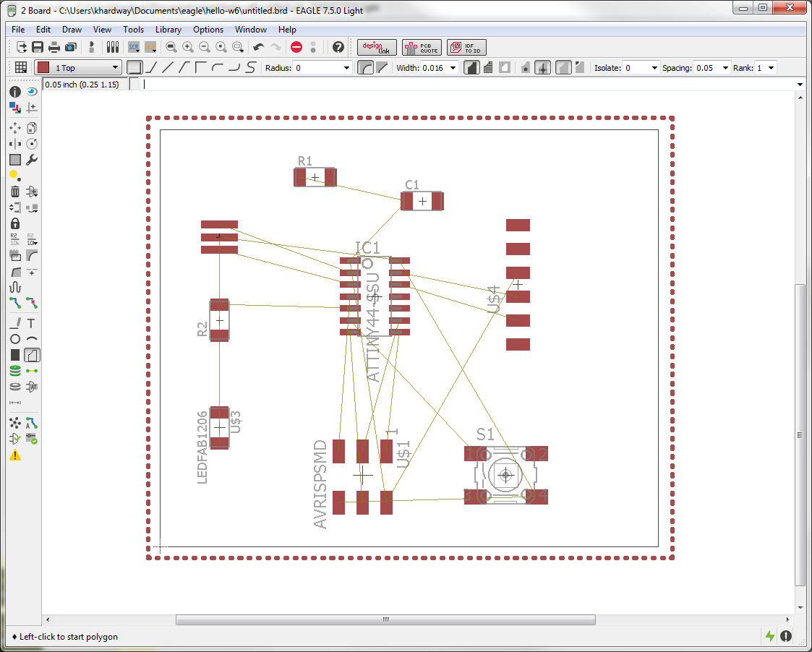Open the Isolate dropdown
Screen dimensions: 812x652
pos(654,68)
